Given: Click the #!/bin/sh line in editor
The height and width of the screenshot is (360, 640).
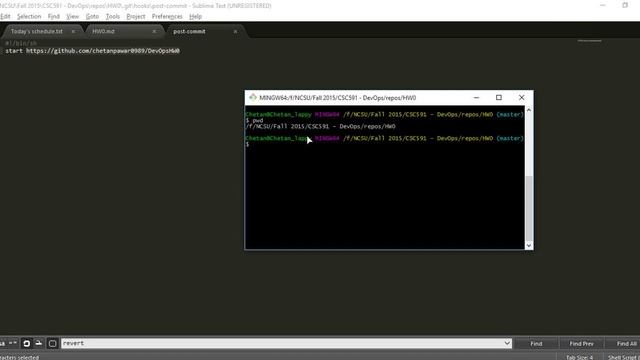Looking at the screenshot, I should 21,43.
